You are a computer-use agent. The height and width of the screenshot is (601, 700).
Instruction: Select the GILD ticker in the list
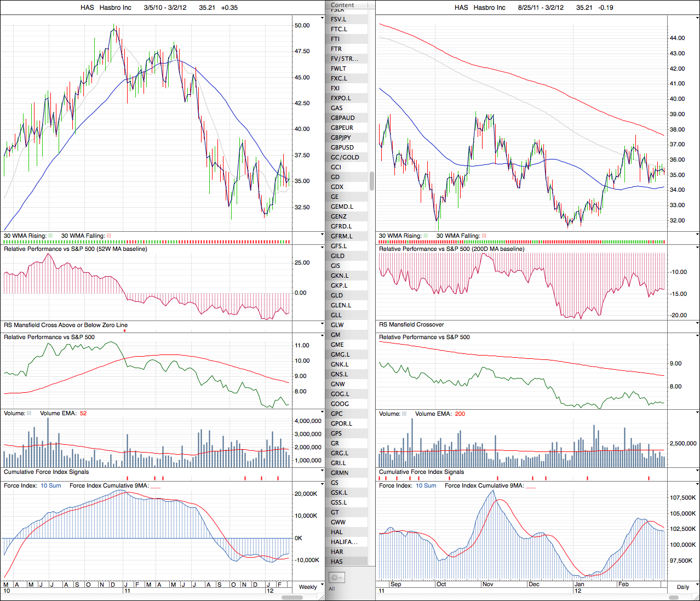point(338,256)
